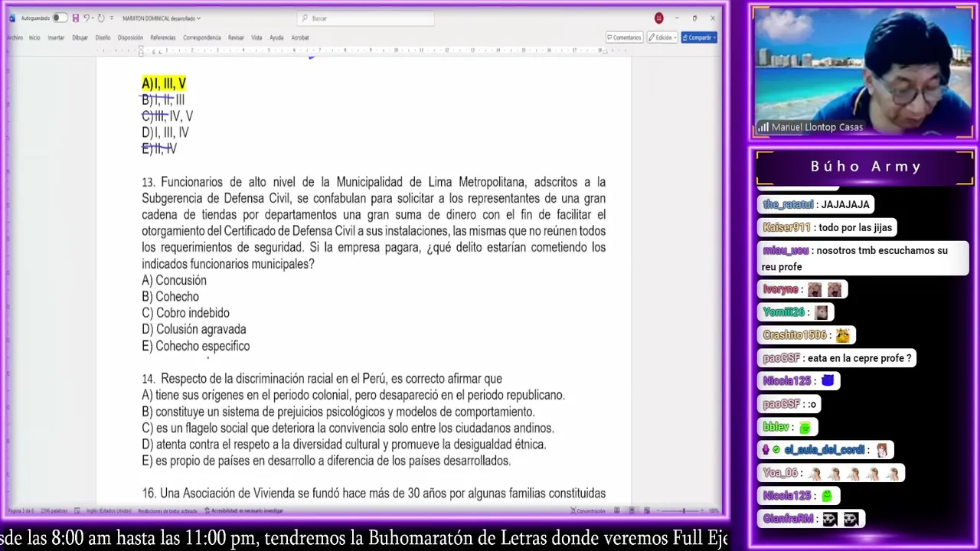Click username GianfraRM in chat
Image resolution: width=980 pixels, height=551 pixels.
click(x=788, y=519)
